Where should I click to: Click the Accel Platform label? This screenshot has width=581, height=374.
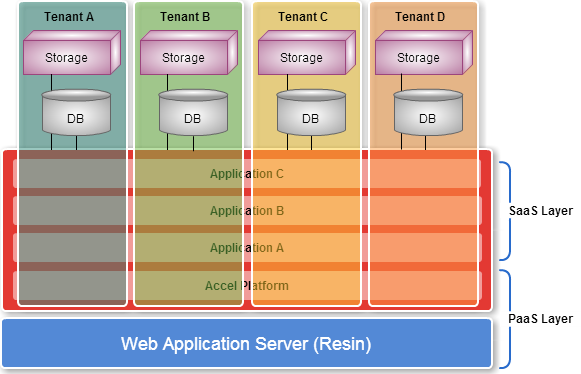[247, 286]
